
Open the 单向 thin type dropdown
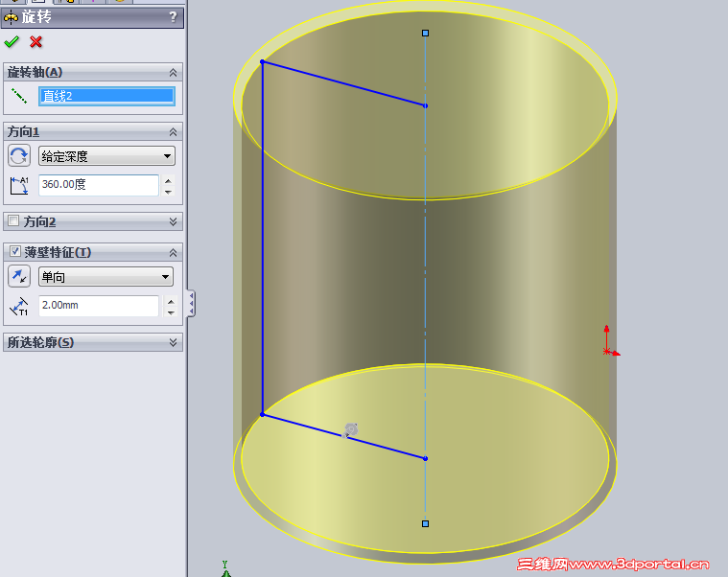(x=106, y=276)
